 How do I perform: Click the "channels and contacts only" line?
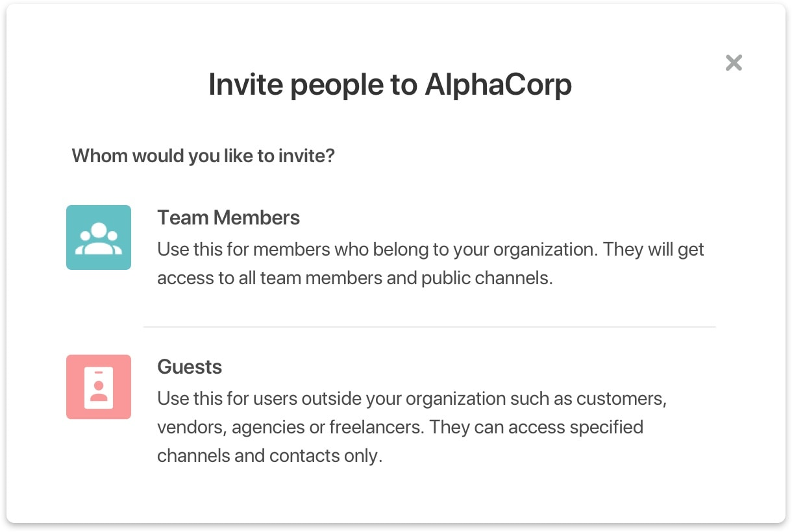(269, 455)
